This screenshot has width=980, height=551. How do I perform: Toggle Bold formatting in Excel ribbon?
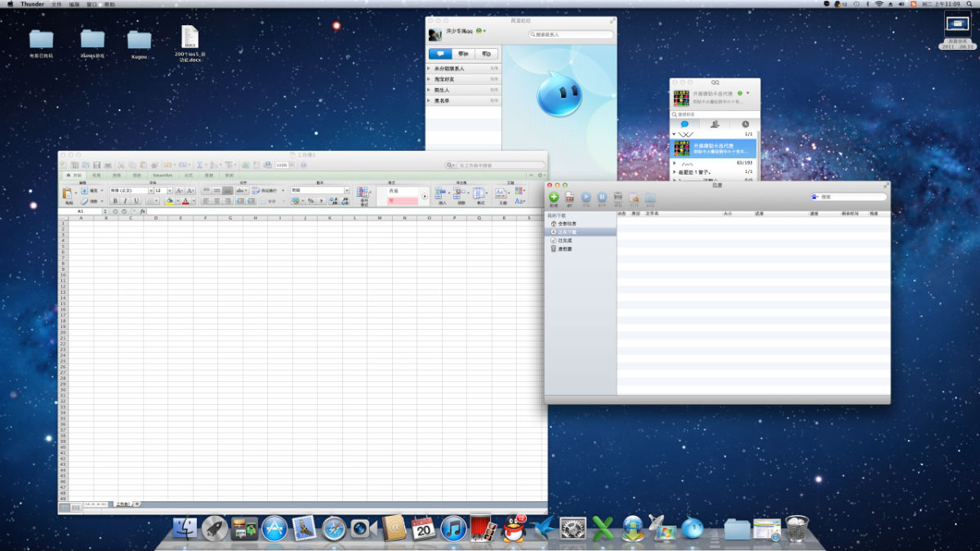(x=115, y=201)
